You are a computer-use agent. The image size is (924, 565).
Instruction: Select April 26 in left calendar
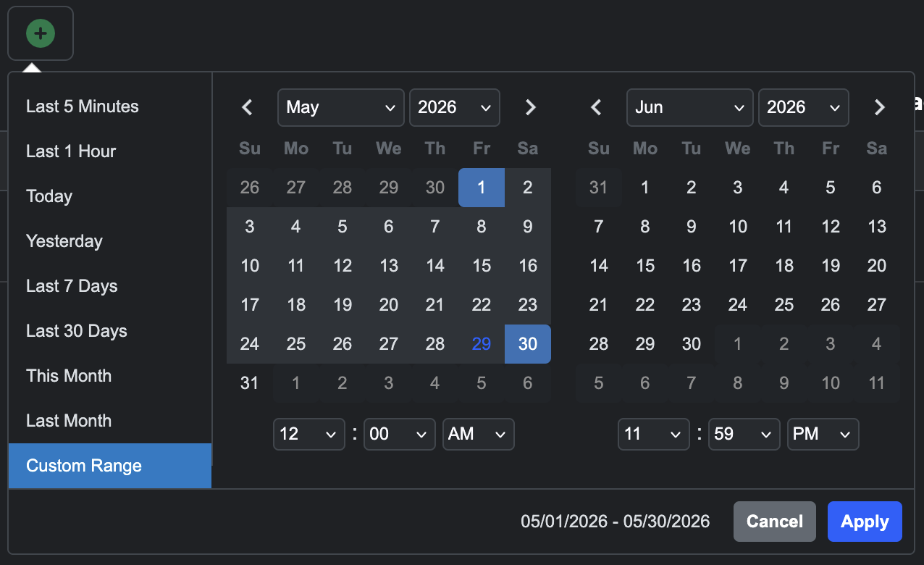(250, 188)
